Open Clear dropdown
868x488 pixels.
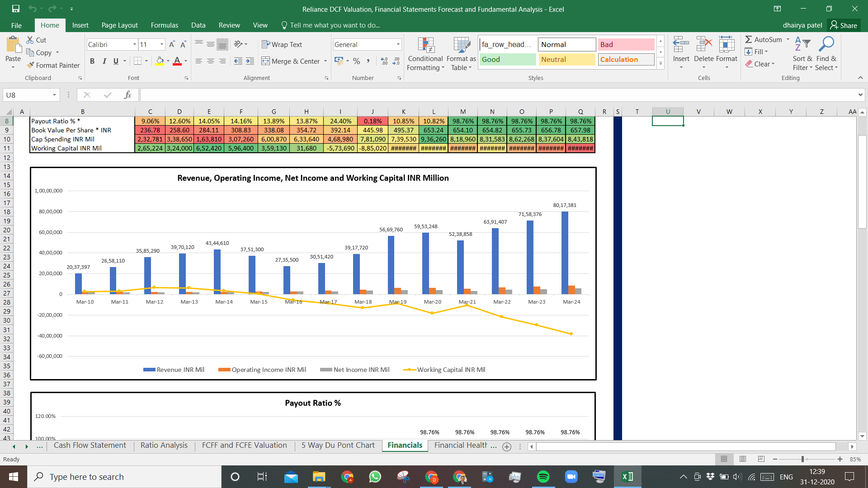[x=760, y=64]
